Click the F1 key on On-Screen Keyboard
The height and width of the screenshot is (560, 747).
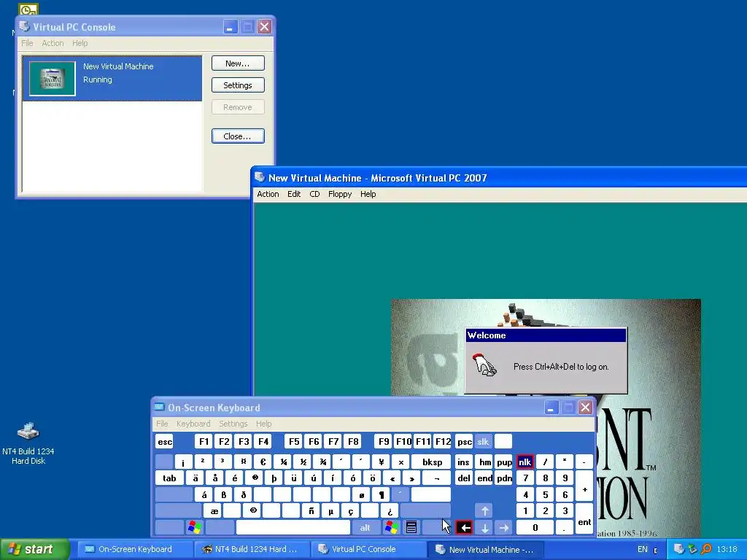click(204, 441)
